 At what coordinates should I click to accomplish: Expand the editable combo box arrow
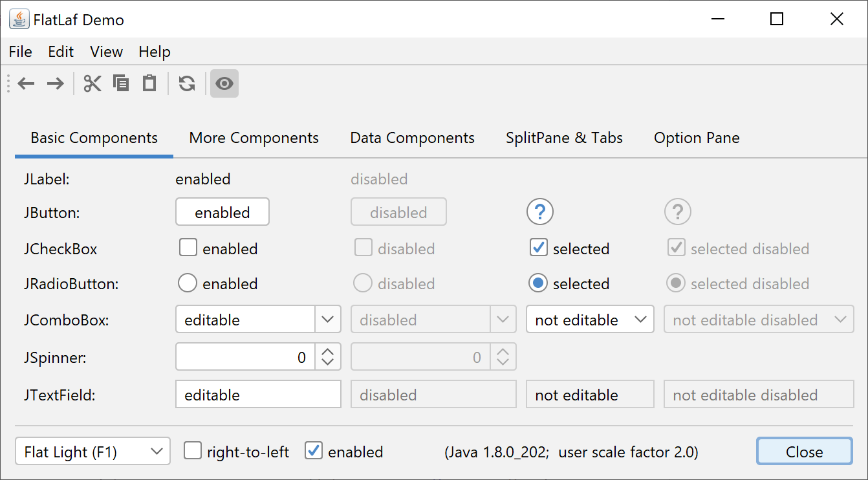click(328, 320)
